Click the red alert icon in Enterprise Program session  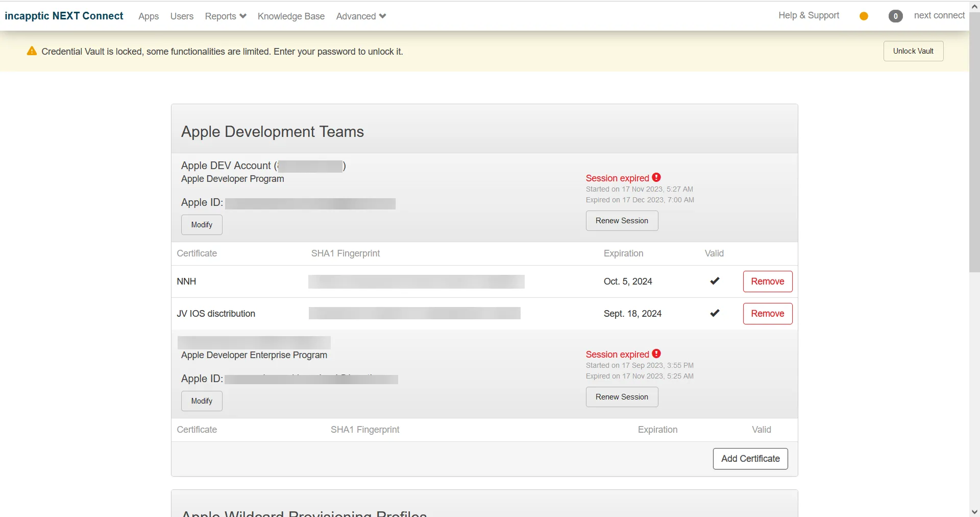click(656, 354)
